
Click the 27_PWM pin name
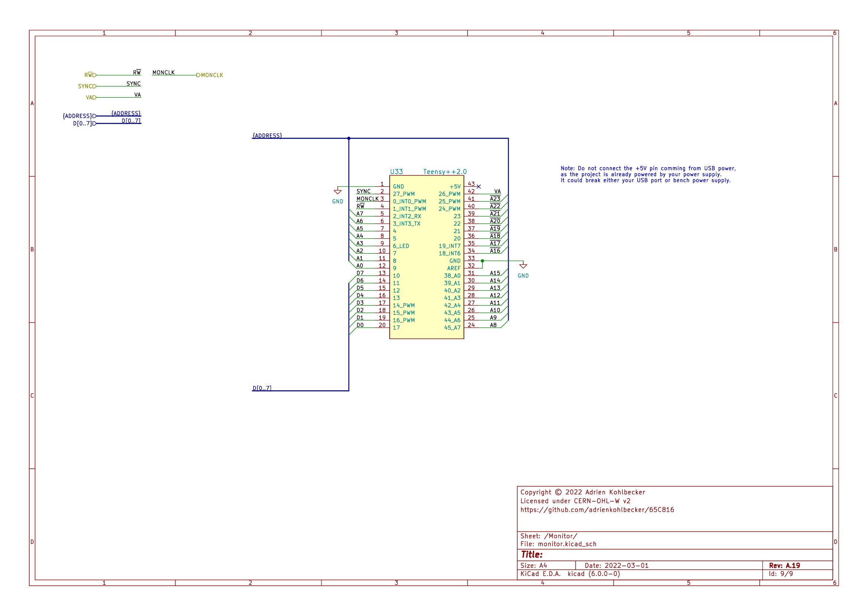click(x=403, y=194)
